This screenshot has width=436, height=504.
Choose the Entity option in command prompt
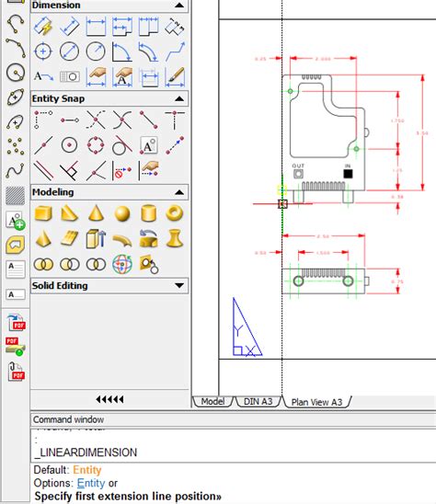click(x=91, y=483)
